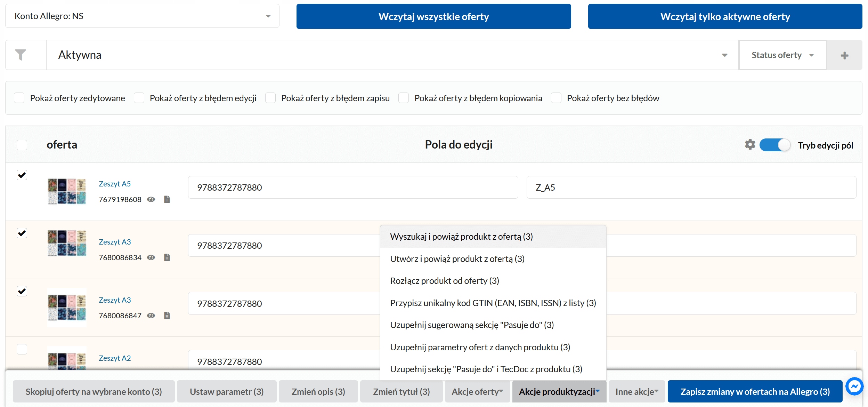This screenshot has width=868, height=407.
Task: Open Konto Allegro account dropdown
Action: [x=142, y=16]
